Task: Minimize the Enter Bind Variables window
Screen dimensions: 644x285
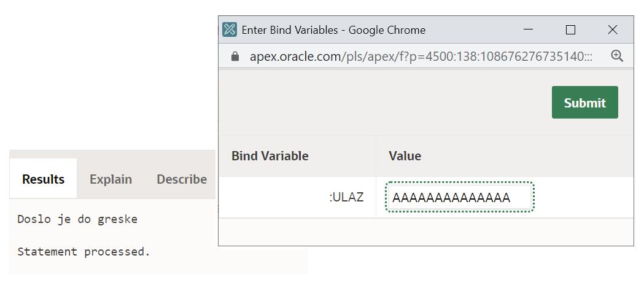Action: click(x=529, y=29)
